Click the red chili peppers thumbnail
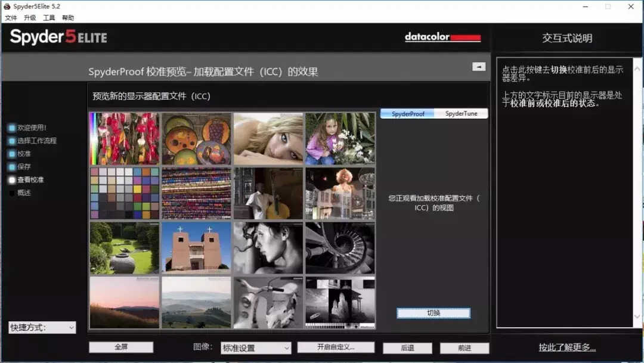This screenshot has width=644, height=363. click(125, 139)
